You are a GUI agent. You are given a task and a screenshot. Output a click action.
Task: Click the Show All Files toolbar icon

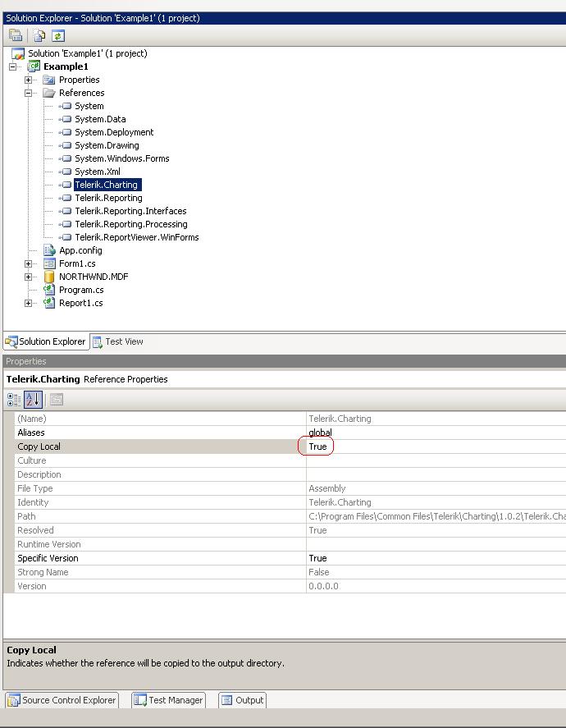[39, 35]
